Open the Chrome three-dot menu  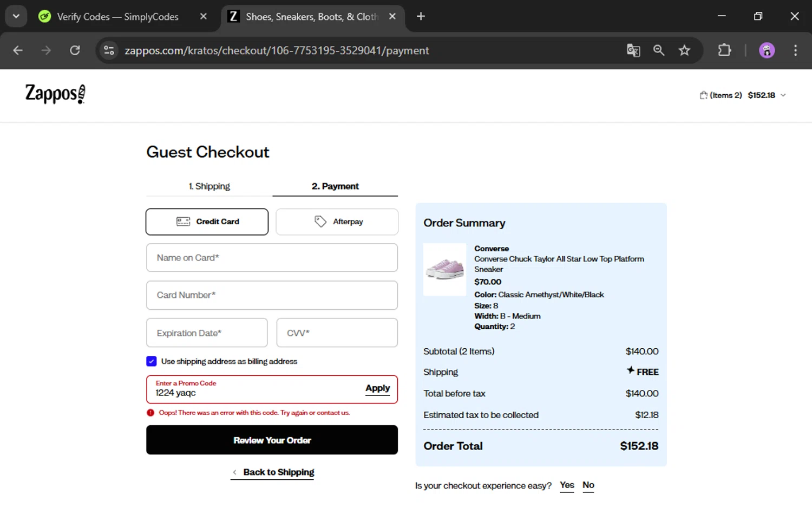pyautogui.click(x=795, y=50)
